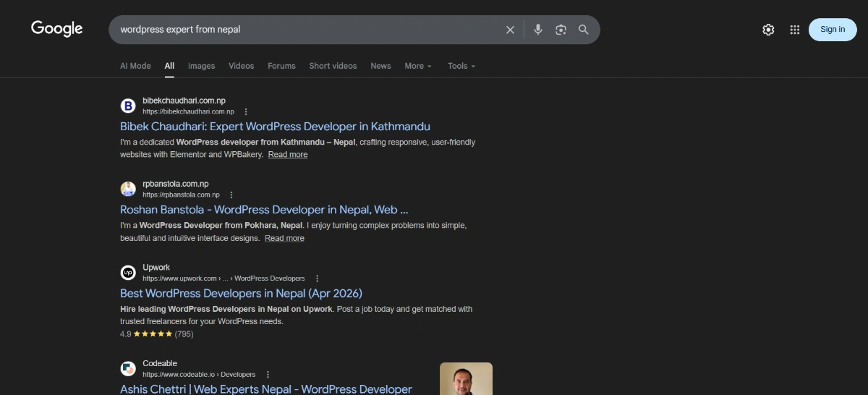Click the Upwork WordPress Developers breadcrumb URL
Screen dimensions: 868x395
[224, 279]
